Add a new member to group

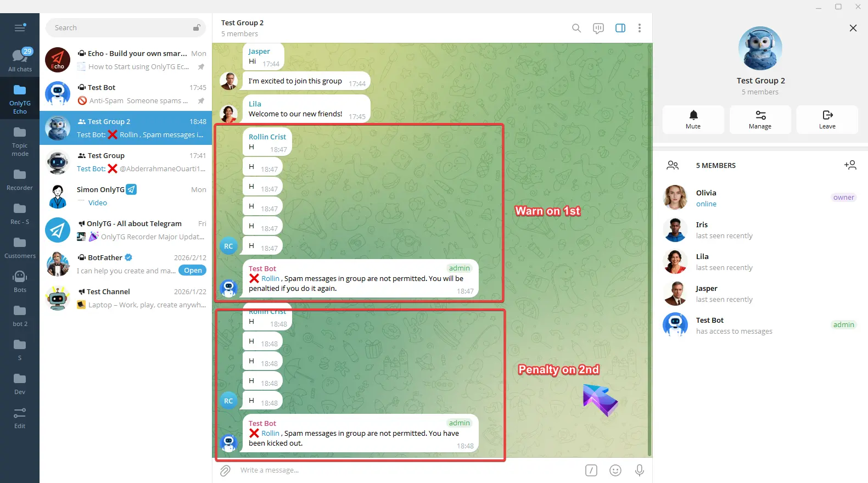850,165
